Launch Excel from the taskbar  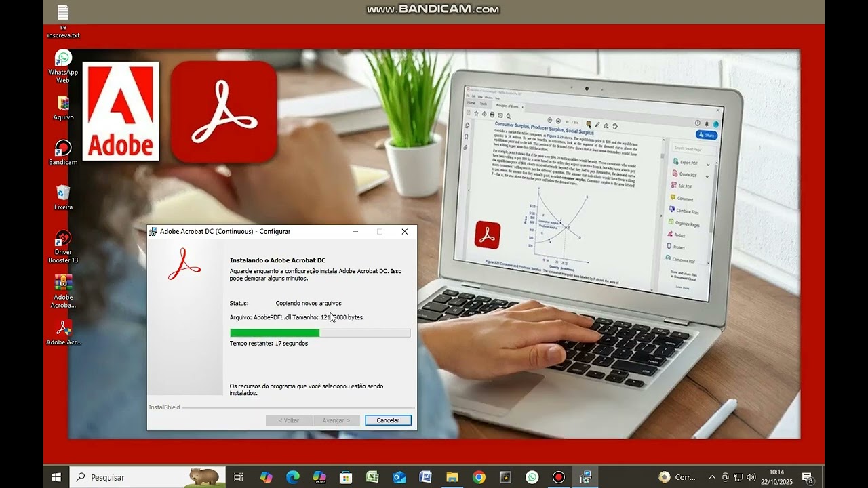(372, 477)
